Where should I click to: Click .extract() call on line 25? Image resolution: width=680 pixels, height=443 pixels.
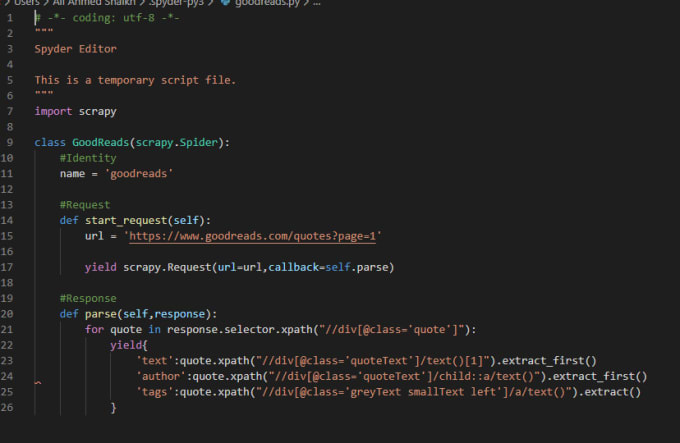(609, 392)
